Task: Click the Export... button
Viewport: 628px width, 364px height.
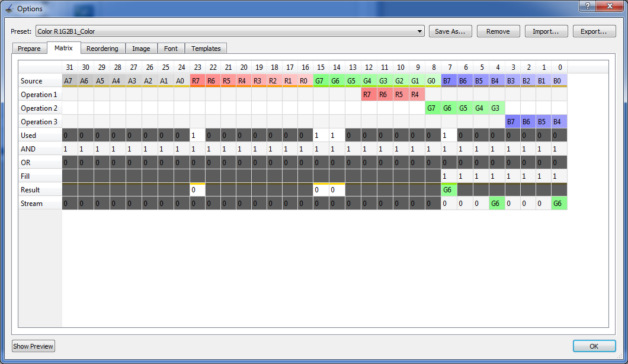Action: 594,31
